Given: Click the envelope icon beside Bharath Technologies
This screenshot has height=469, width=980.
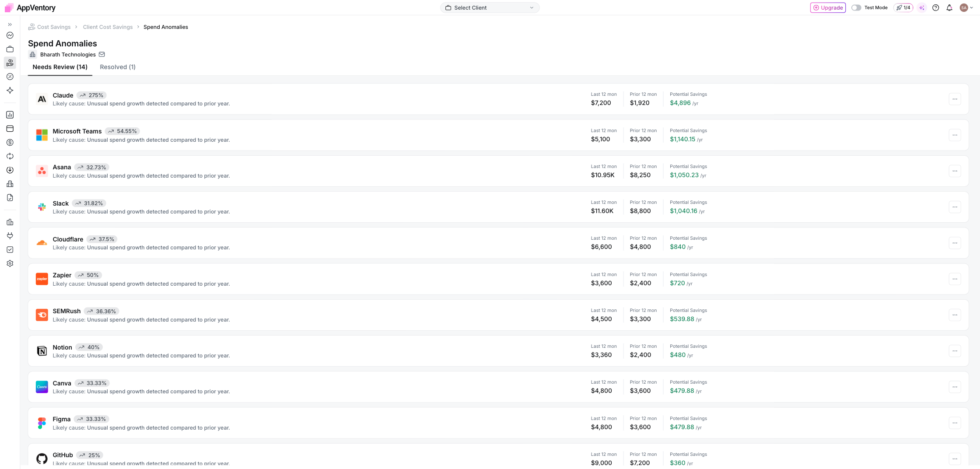Looking at the screenshot, I should point(102,55).
